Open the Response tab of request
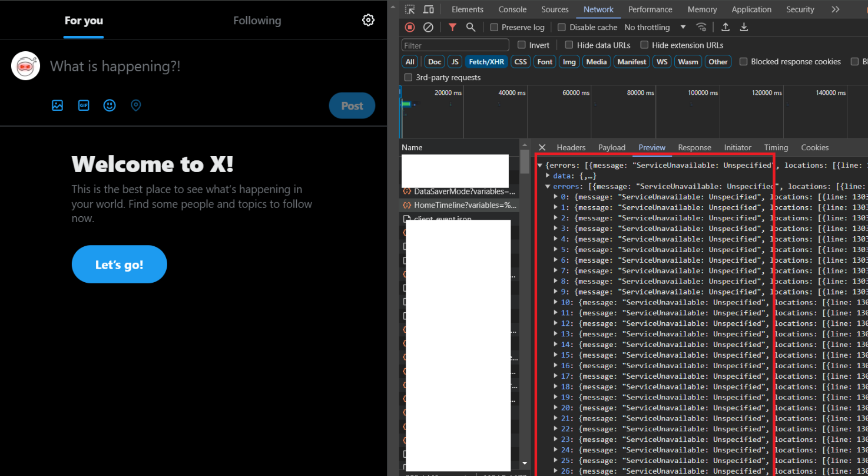The image size is (868, 476). pyautogui.click(x=694, y=147)
